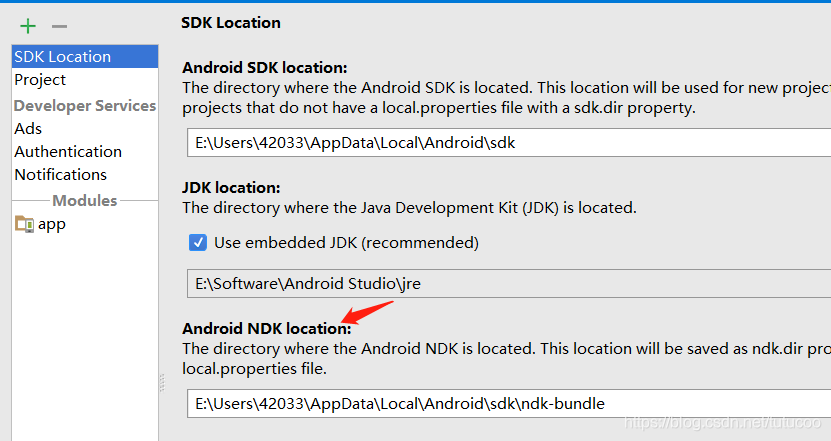Click the Use embedded JDK (recommended) label
The height and width of the screenshot is (441, 831).
[347, 243]
